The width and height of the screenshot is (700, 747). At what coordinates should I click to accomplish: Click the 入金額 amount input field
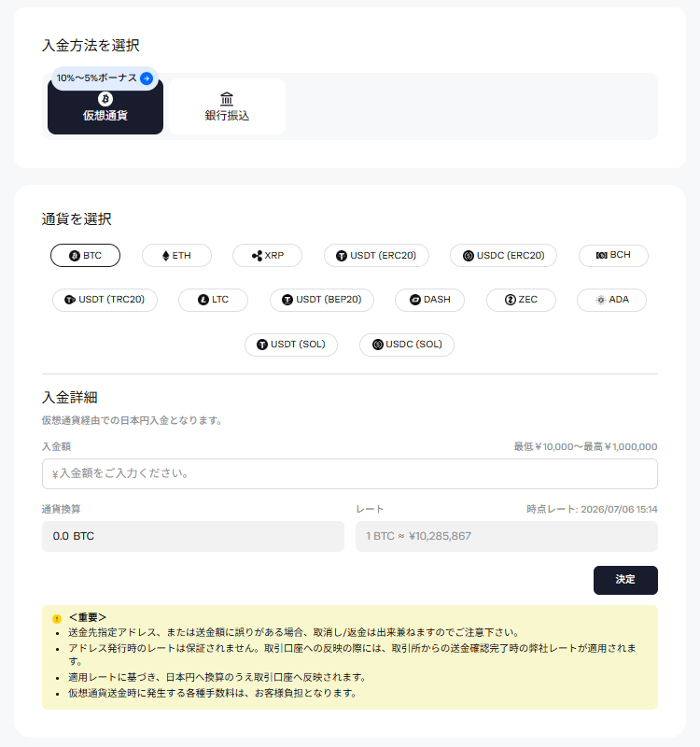click(x=350, y=474)
